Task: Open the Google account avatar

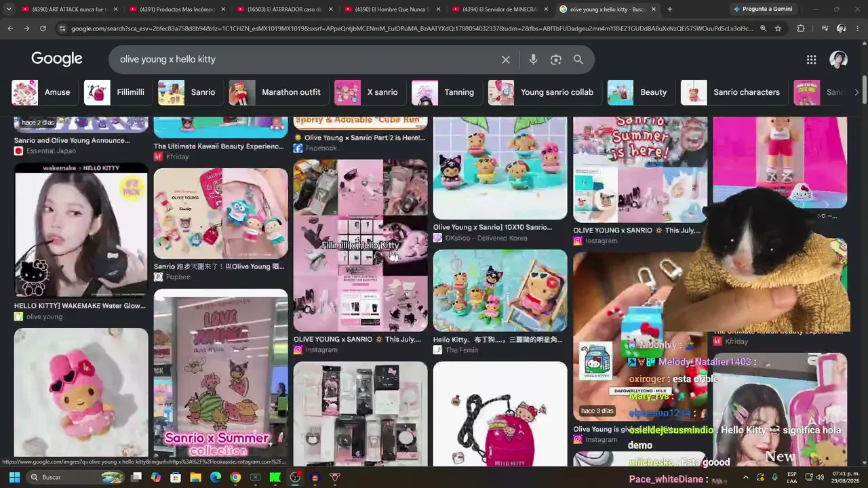Action: pyautogui.click(x=839, y=60)
